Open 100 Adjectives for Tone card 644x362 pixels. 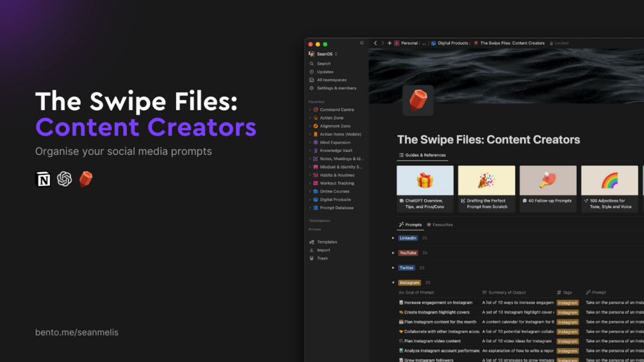point(610,189)
